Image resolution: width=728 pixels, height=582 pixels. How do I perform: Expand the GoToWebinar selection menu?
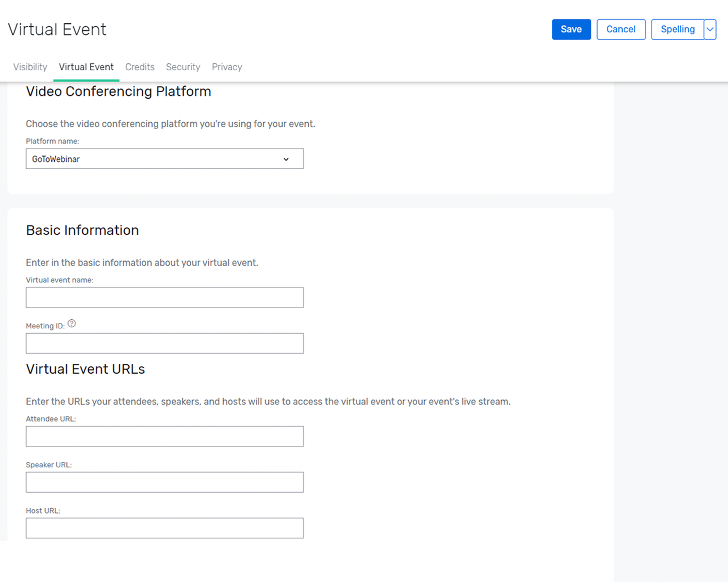pyautogui.click(x=286, y=159)
